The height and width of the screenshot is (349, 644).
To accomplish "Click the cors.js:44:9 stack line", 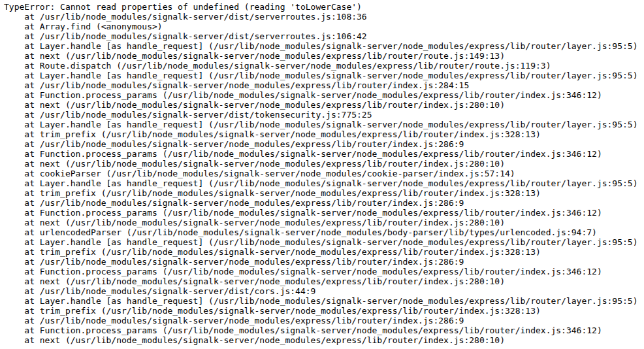I will [x=170, y=291].
